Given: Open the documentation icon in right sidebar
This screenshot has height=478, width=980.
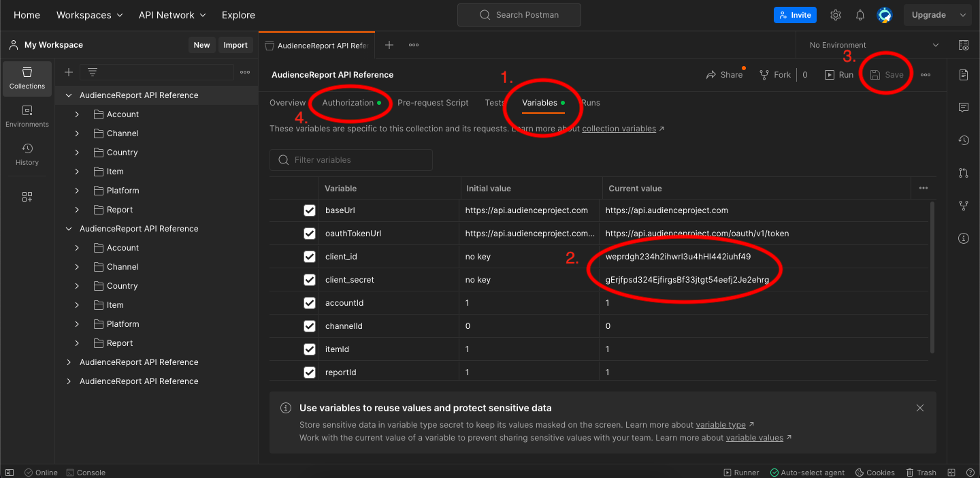Looking at the screenshot, I should click(x=964, y=75).
